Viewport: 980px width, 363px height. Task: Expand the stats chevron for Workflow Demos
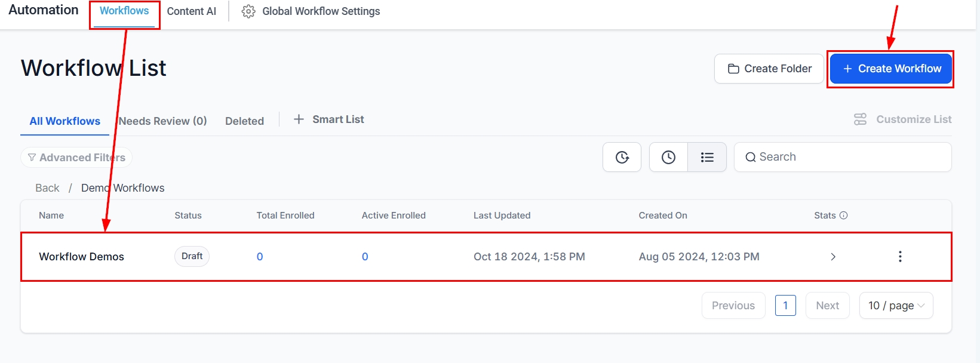coord(833,257)
